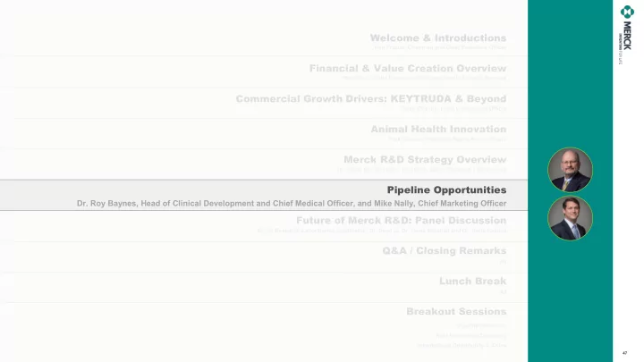Open the Breakout Sessions heading
Viewport: 644px width, 362px height.
click(x=456, y=312)
